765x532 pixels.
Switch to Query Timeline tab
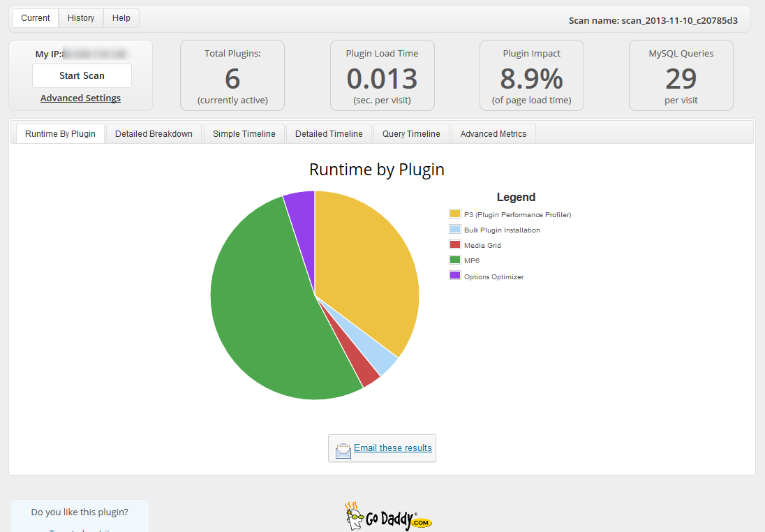coord(411,134)
